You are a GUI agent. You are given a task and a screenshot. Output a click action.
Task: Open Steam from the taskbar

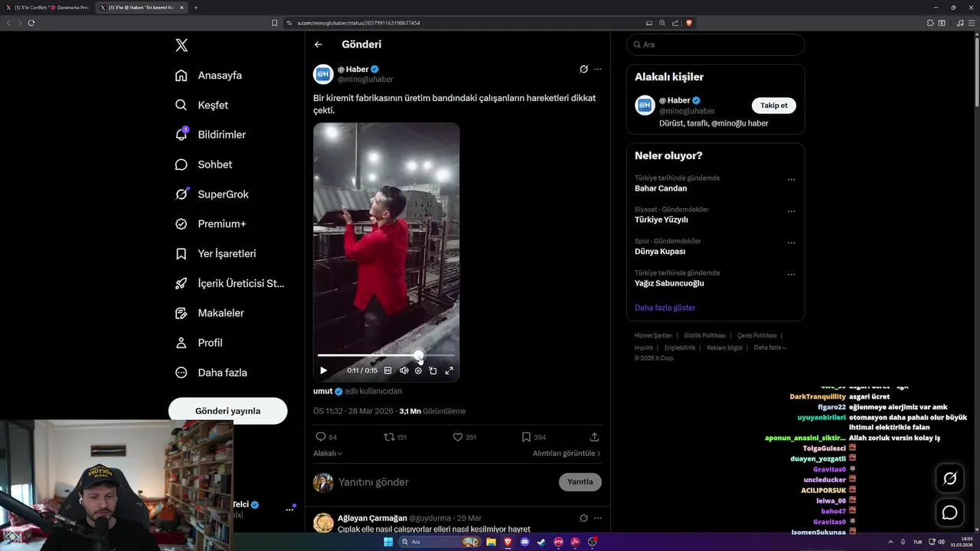click(x=541, y=542)
